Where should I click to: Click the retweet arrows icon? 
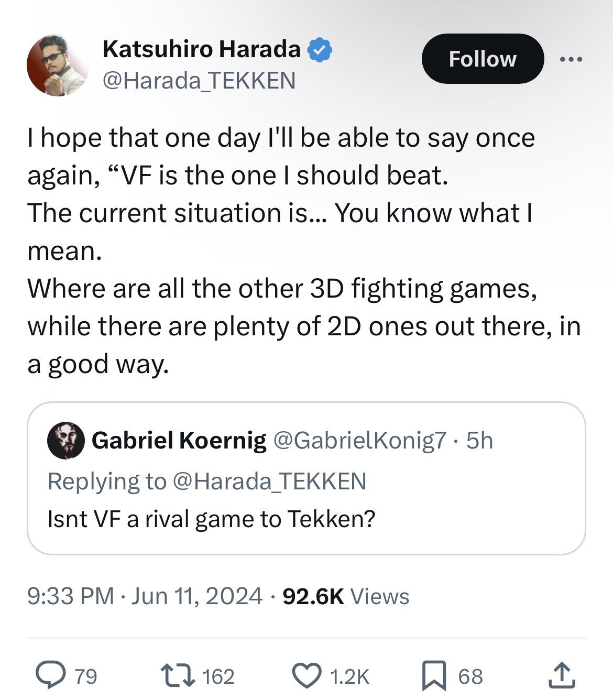[178, 675]
